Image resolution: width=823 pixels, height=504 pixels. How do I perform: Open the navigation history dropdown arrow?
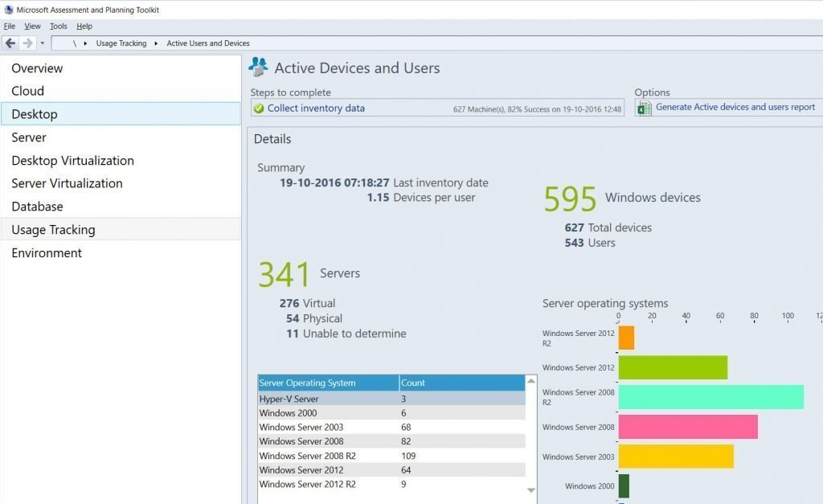click(42, 43)
